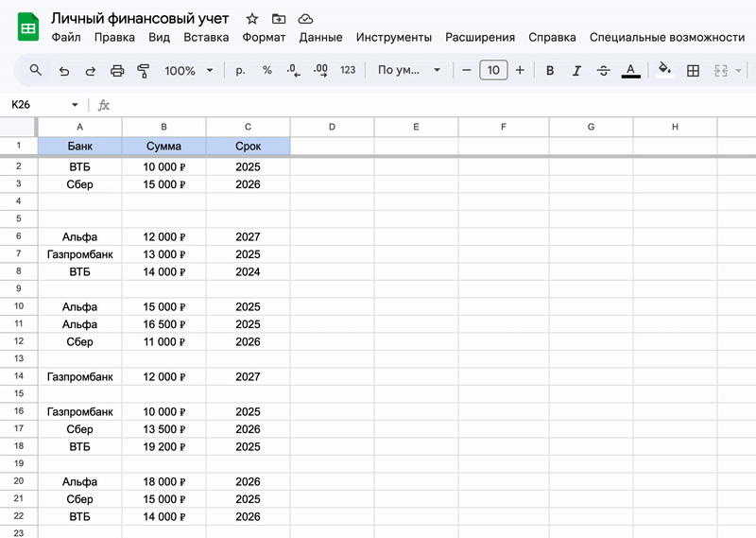Open the Google Sheets home icon
The height and width of the screenshot is (538, 756).
[x=28, y=27]
